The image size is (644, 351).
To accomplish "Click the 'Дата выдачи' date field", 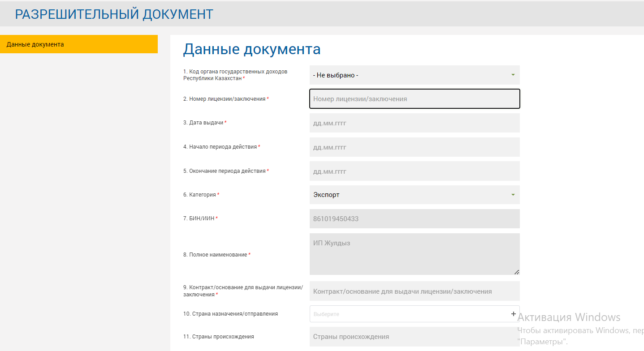I will point(414,123).
